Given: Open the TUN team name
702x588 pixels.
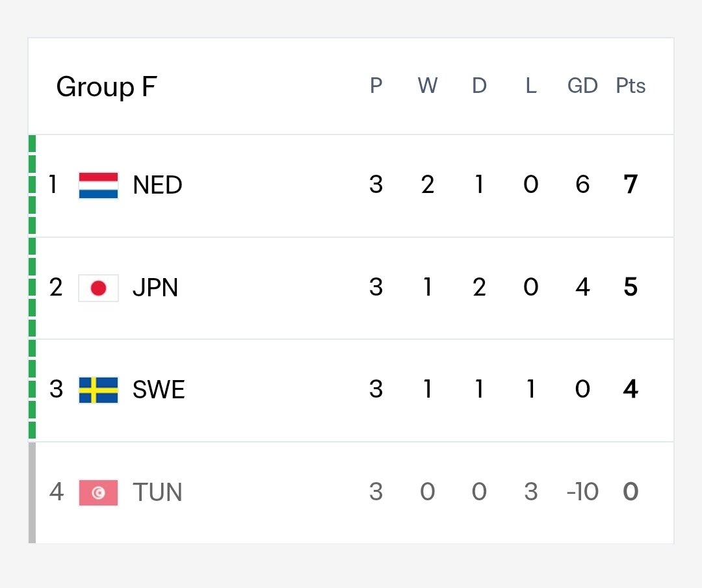Looking at the screenshot, I should click(157, 492).
